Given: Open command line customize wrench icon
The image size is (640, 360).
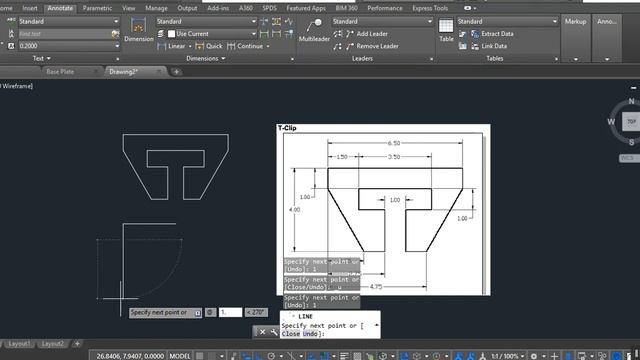Looking at the screenshot, I should click(x=274, y=332).
